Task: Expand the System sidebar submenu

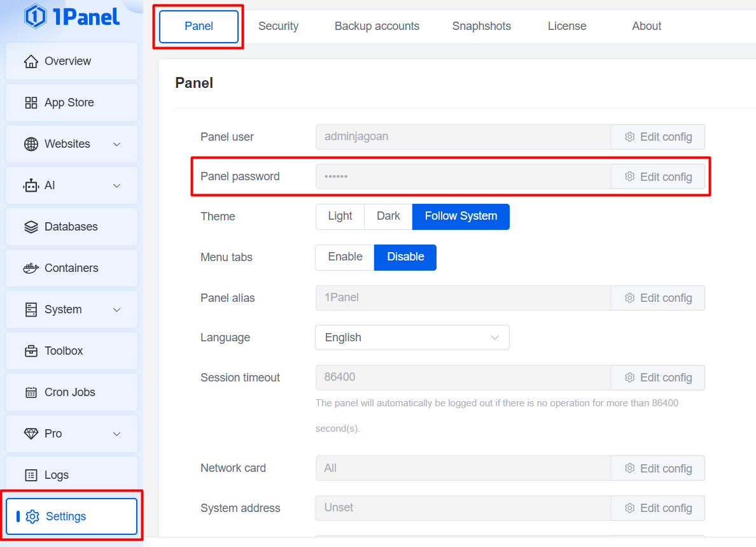Action: [x=116, y=310]
